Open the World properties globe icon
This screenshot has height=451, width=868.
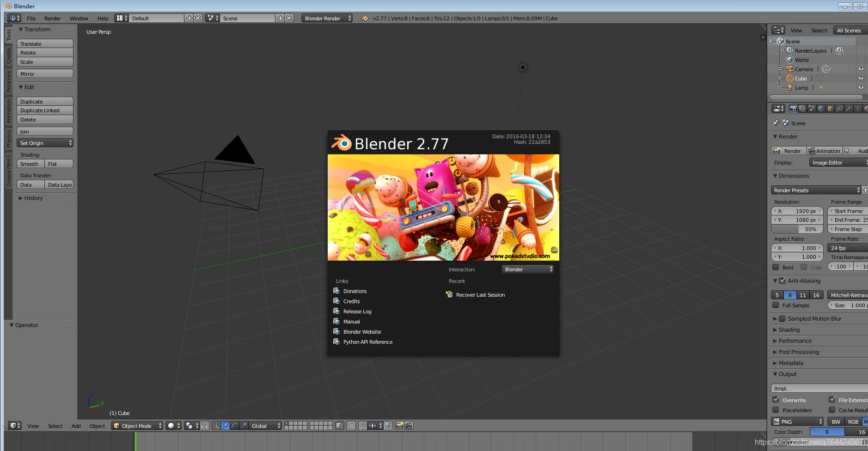[x=821, y=109]
